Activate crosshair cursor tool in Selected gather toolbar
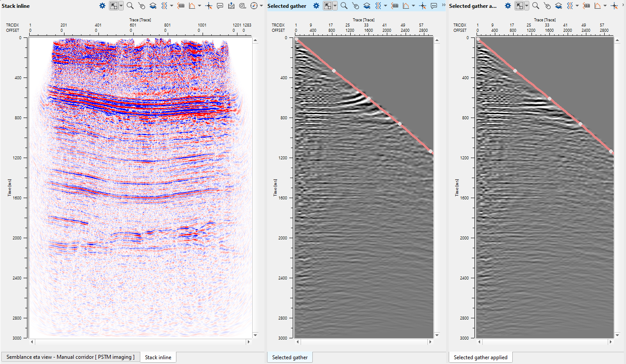Image resolution: width=626 pixels, height=364 pixels. (423, 6)
